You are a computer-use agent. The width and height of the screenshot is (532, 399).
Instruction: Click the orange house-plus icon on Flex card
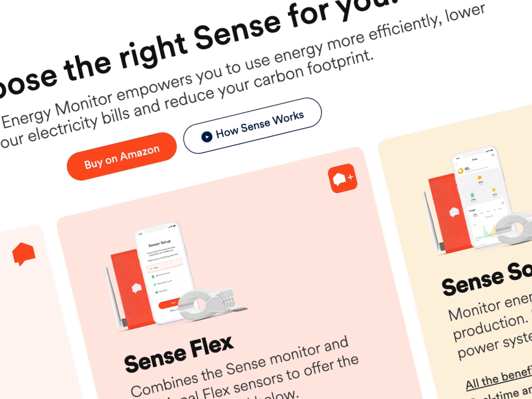coord(343,178)
